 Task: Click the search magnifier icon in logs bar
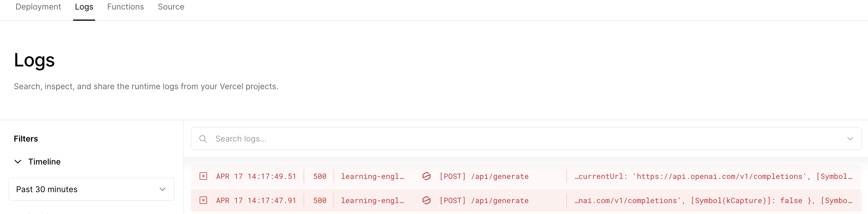203,139
